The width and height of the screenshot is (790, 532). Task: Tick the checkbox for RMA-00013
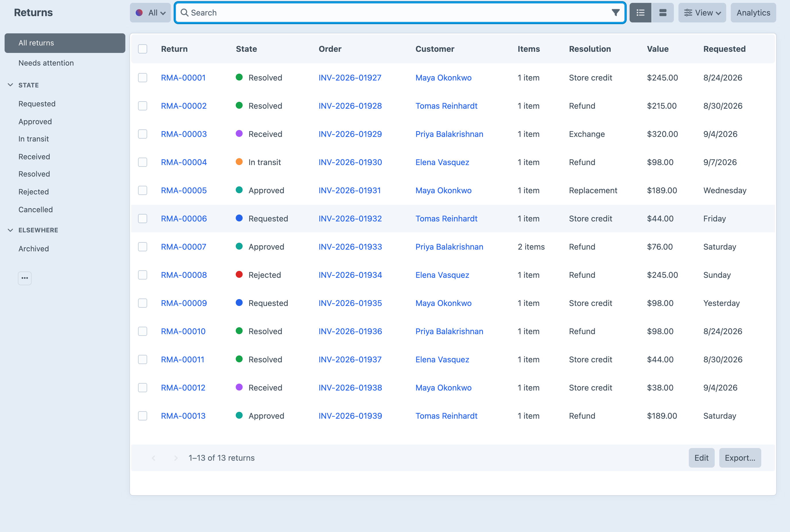[143, 416]
